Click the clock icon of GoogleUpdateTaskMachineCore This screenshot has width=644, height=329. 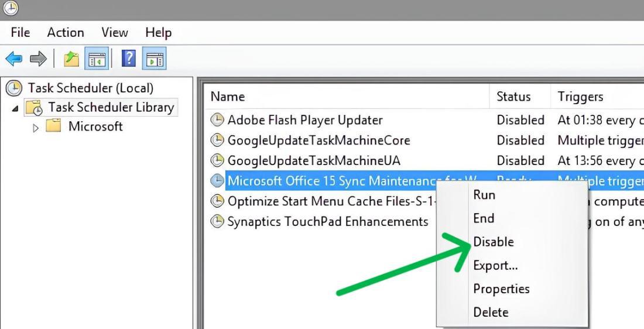[217, 140]
